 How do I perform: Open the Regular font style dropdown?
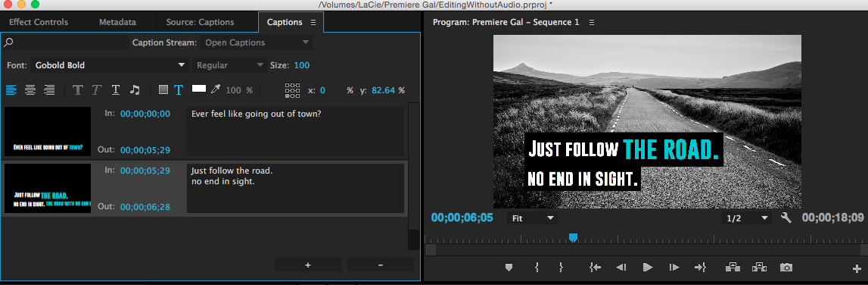(x=229, y=65)
